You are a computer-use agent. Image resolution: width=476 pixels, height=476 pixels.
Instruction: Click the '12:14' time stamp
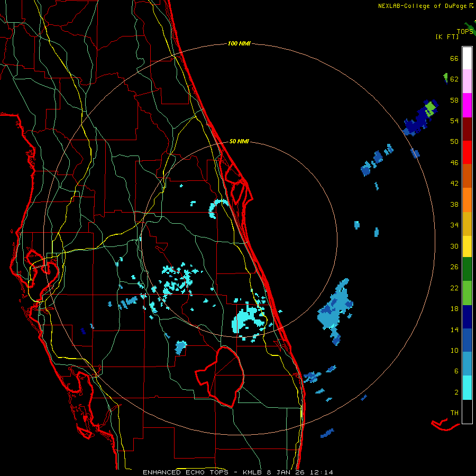click(321, 472)
